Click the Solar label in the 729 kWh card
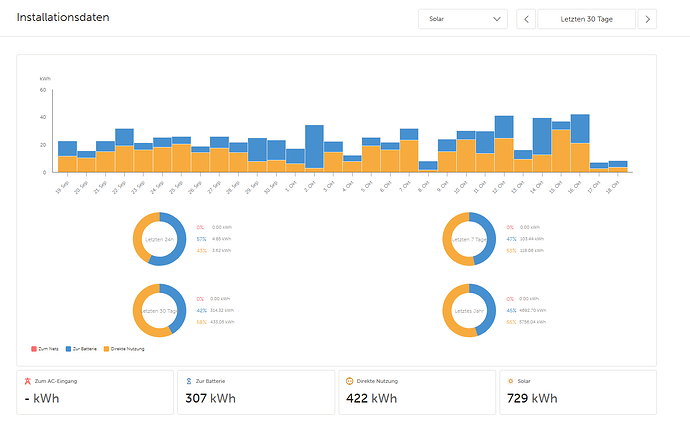The width and height of the screenshot is (690, 424). (x=524, y=381)
